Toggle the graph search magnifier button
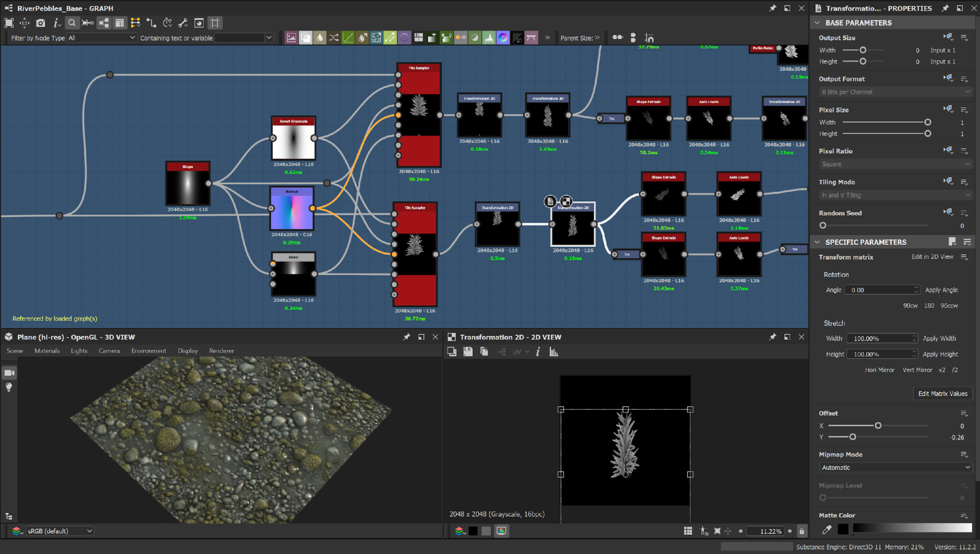980x554 pixels. pyautogui.click(x=72, y=23)
